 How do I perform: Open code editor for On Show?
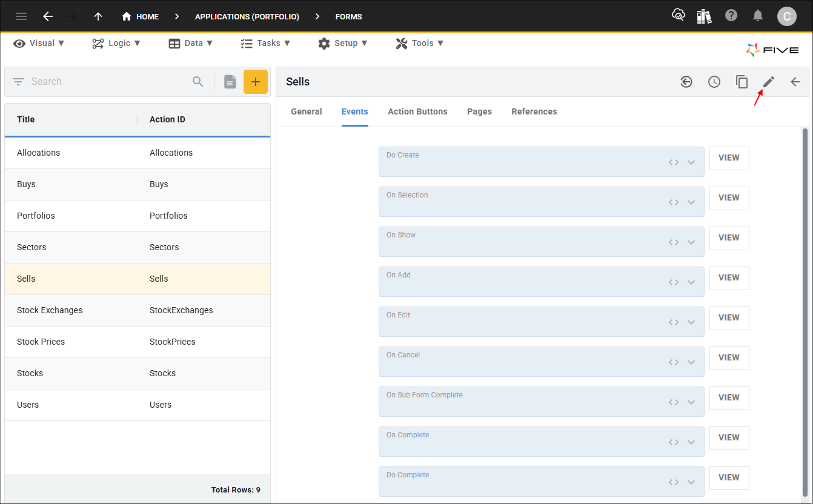[x=674, y=242]
